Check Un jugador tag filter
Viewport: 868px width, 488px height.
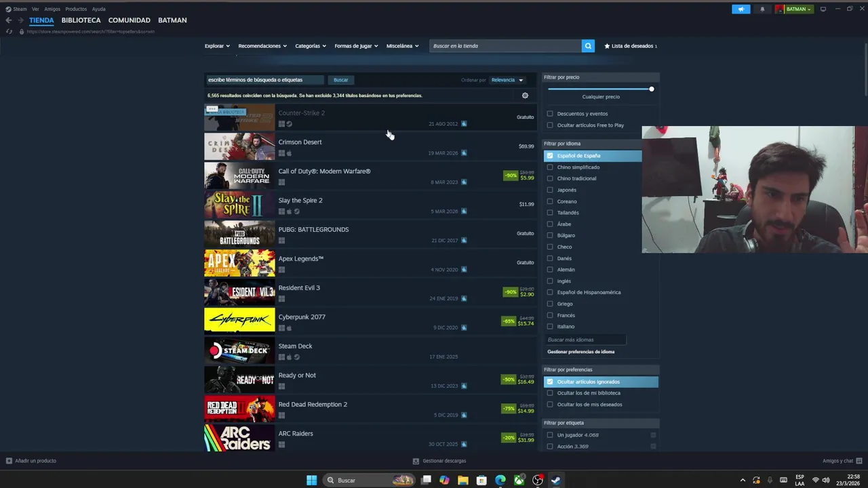click(x=550, y=435)
